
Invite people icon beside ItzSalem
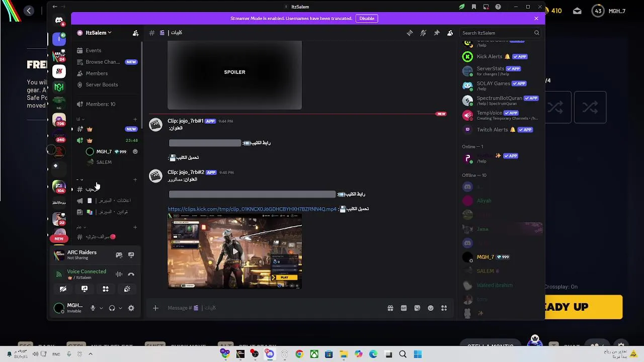[x=135, y=33]
